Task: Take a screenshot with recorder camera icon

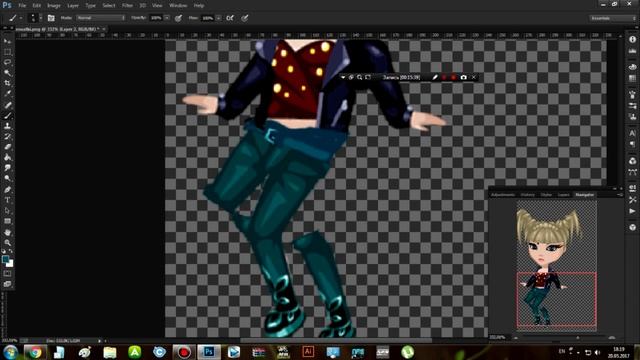Action: [463, 77]
